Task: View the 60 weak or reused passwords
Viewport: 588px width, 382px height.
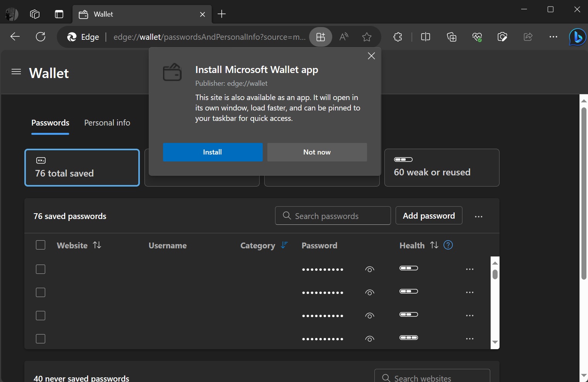Action: (x=442, y=168)
